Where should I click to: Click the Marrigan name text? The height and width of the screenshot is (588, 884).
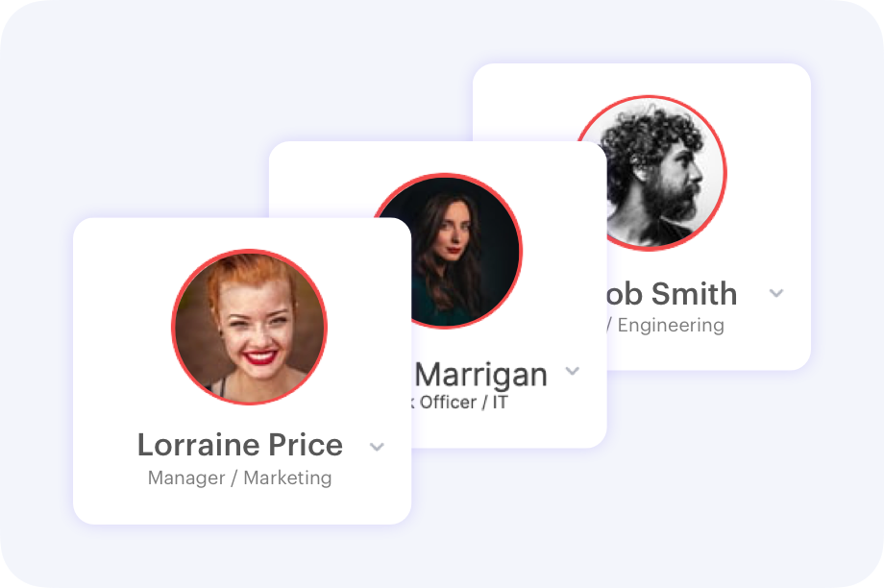pos(480,375)
